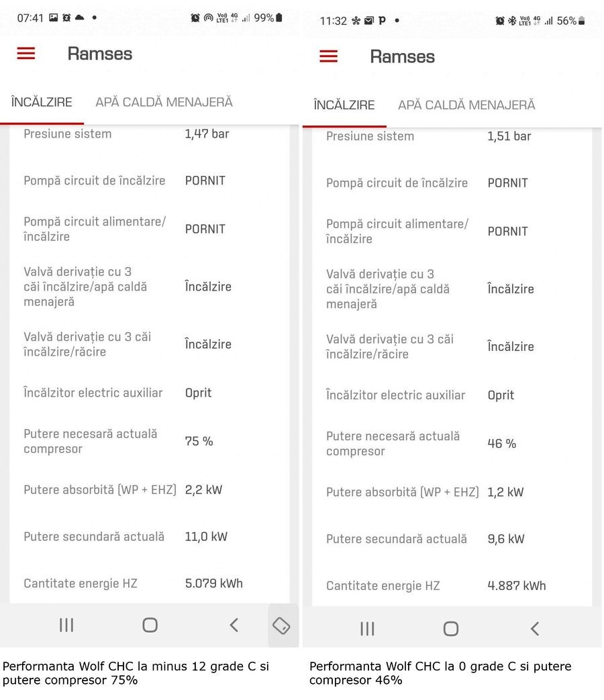
Task: Tap the 46 % compressor power value
Action: [501, 444]
